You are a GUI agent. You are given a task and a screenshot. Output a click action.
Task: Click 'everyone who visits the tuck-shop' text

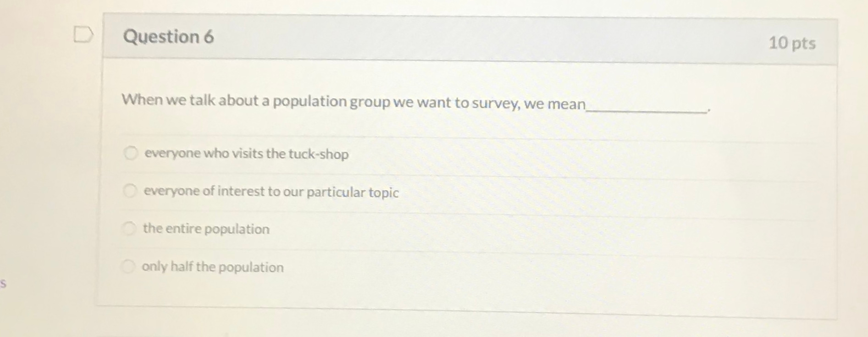click(246, 155)
